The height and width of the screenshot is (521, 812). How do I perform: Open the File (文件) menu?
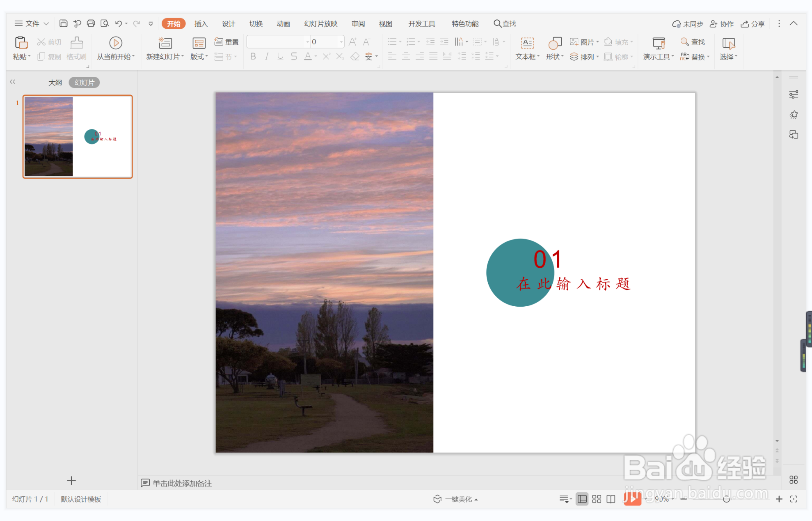pos(32,23)
